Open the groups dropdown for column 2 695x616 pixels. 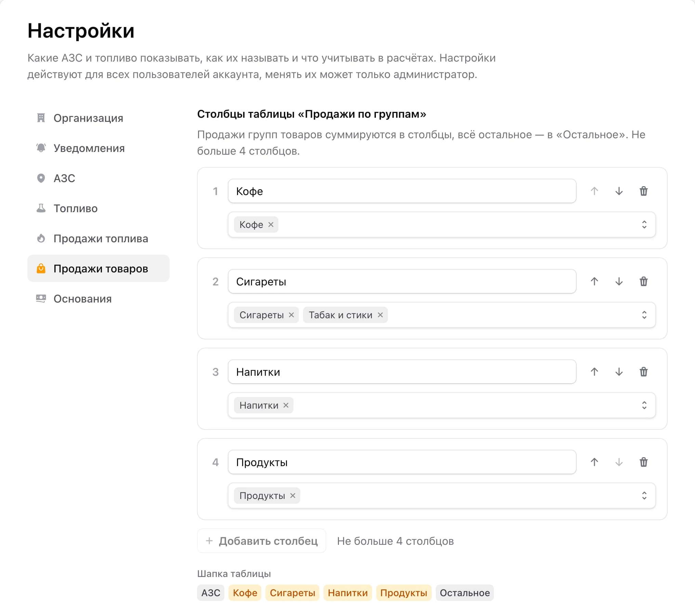(442, 315)
